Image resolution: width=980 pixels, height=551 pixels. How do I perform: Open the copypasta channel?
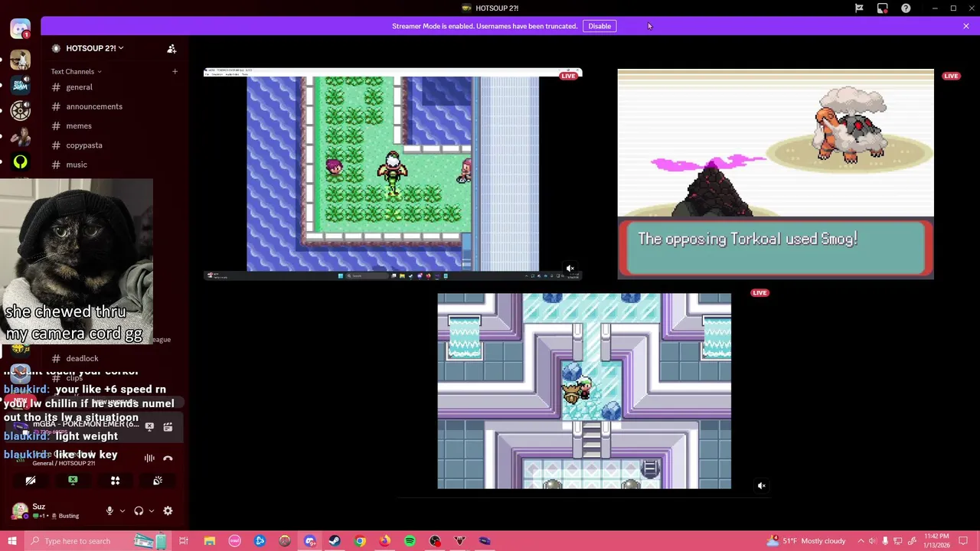tap(84, 145)
